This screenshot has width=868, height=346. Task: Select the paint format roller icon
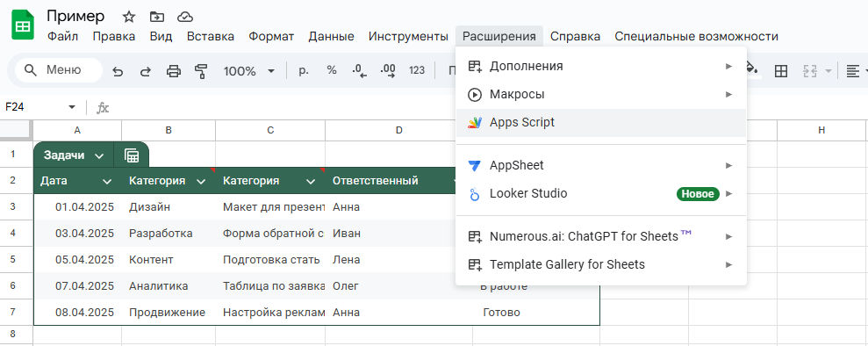click(x=201, y=71)
